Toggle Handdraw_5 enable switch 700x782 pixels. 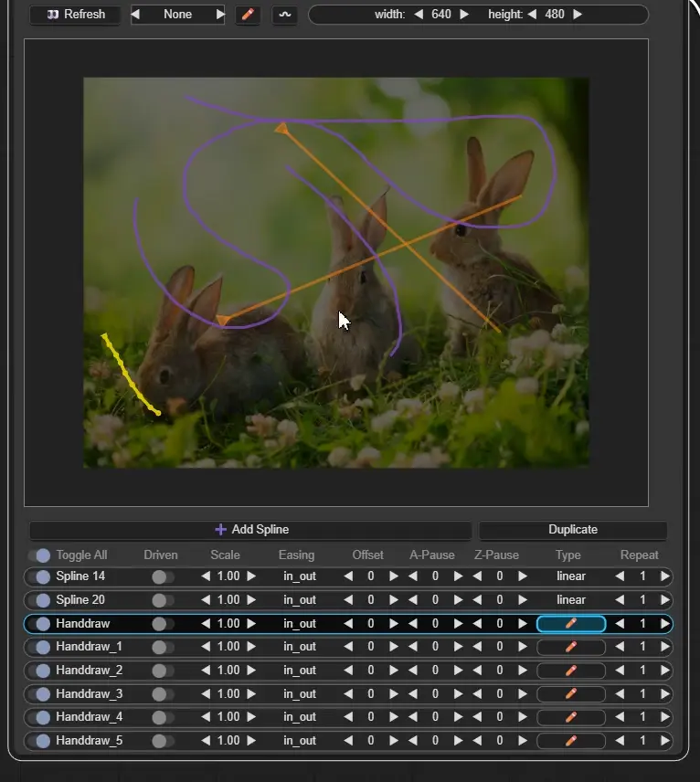pos(40,741)
